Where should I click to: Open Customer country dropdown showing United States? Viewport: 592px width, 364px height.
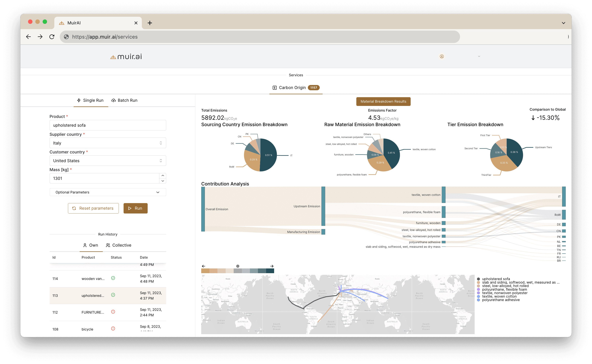(x=108, y=161)
